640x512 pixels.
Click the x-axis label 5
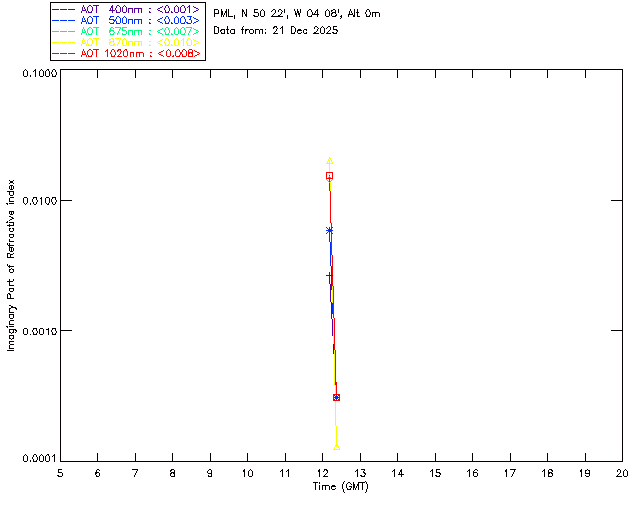tap(60, 473)
